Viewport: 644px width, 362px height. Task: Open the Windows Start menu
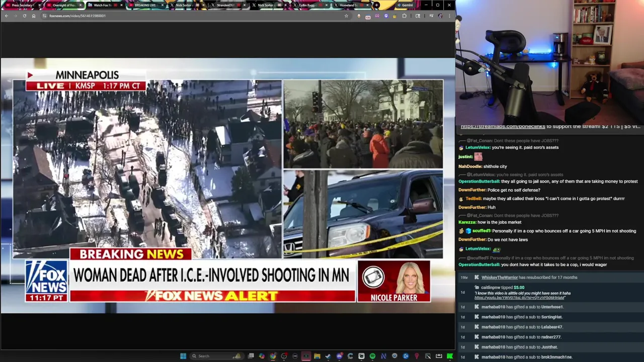pyautogui.click(x=183, y=356)
